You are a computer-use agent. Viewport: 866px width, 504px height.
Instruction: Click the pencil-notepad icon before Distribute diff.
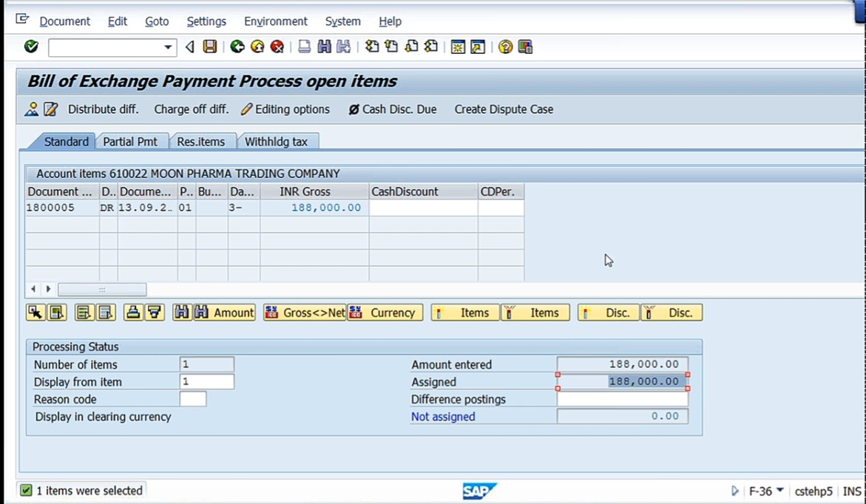[51, 109]
